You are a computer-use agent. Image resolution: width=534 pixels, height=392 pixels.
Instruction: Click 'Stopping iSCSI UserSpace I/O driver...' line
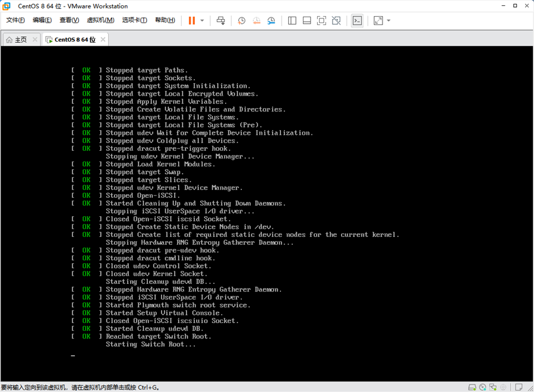pos(180,211)
